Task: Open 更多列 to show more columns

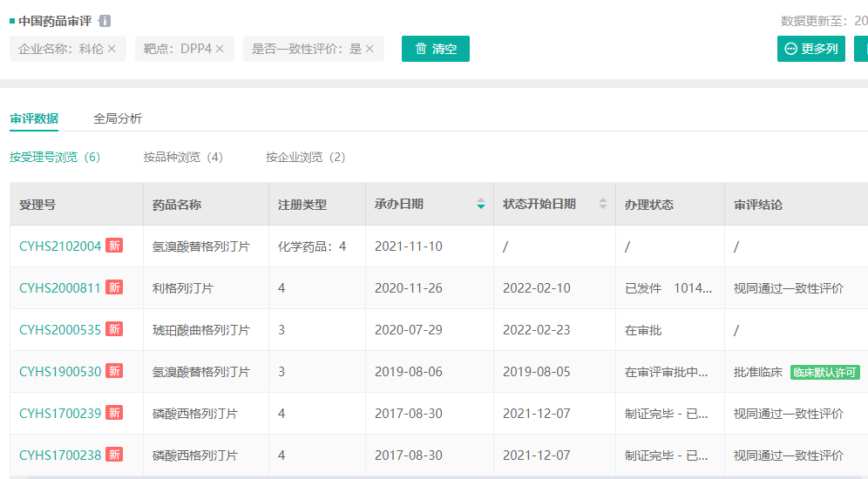Action: pyautogui.click(x=810, y=49)
